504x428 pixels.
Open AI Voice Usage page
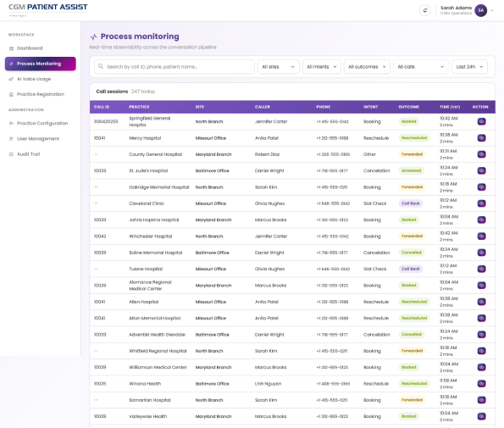[40, 79]
